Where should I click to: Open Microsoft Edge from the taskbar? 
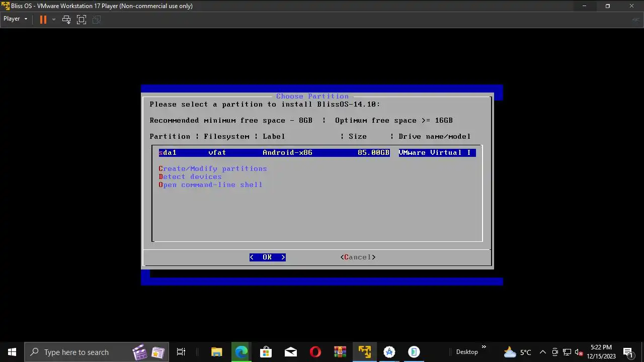click(241, 352)
